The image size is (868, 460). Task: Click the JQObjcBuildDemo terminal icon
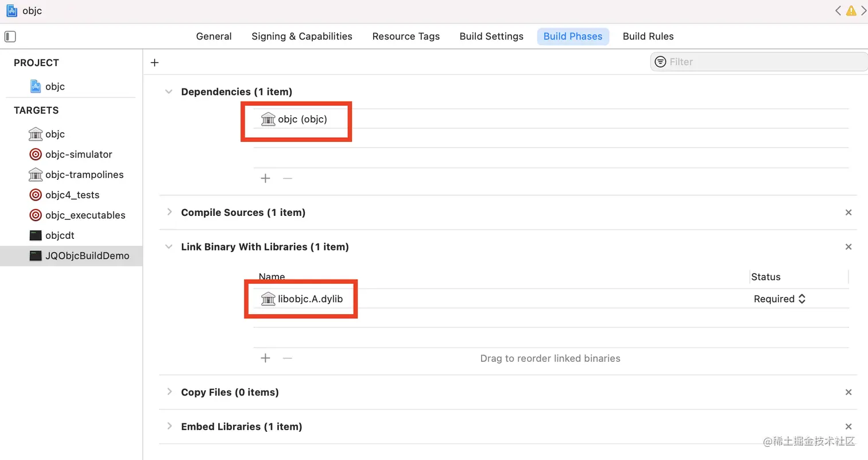click(36, 256)
